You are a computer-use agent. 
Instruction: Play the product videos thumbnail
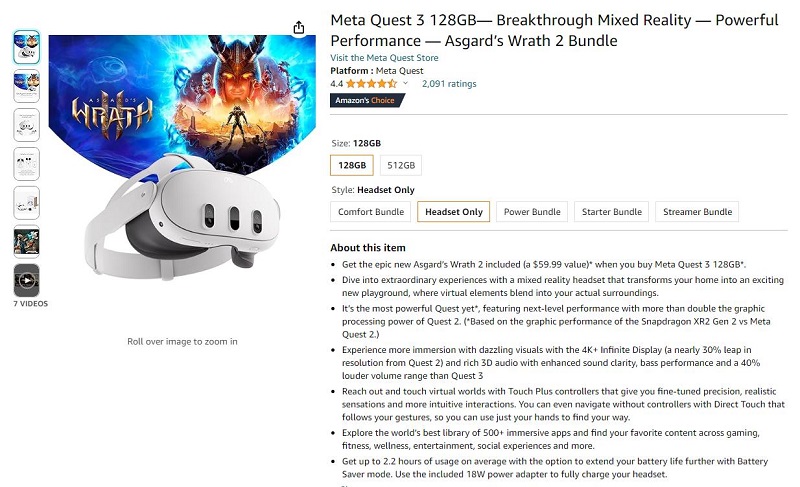click(x=27, y=280)
